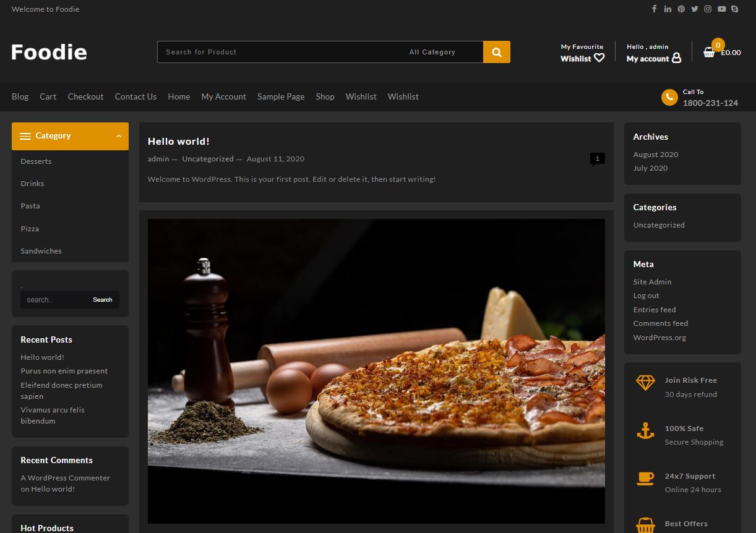This screenshot has height=533, width=756.
Task: Open the YouTube social icon
Action: point(721,9)
